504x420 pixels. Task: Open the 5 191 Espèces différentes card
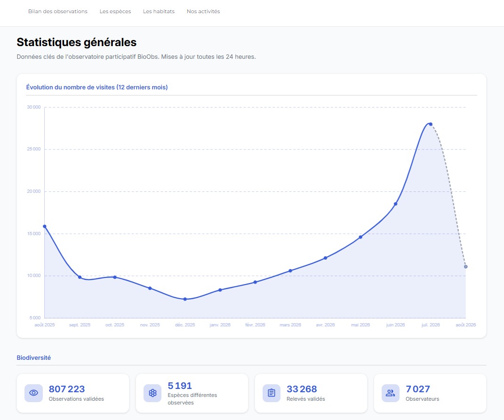pos(192,393)
